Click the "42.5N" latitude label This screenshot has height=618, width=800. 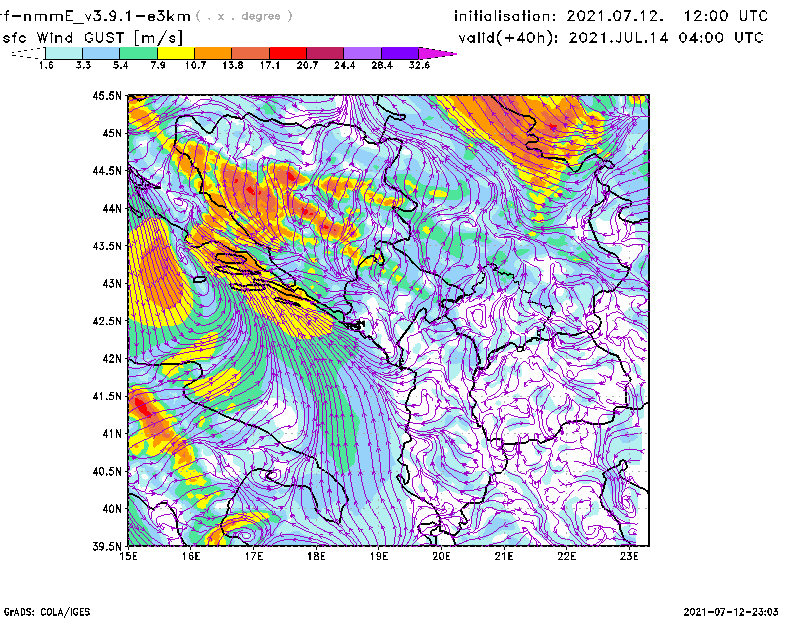(x=108, y=321)
